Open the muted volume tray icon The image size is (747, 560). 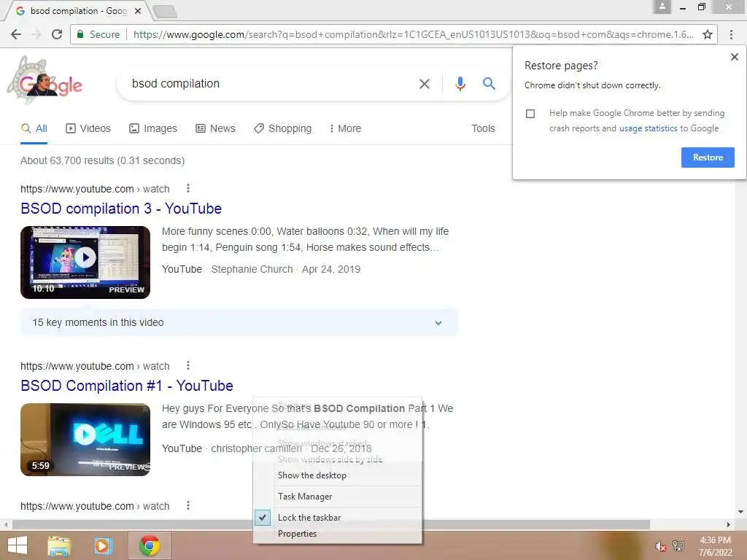coord(659,546)
